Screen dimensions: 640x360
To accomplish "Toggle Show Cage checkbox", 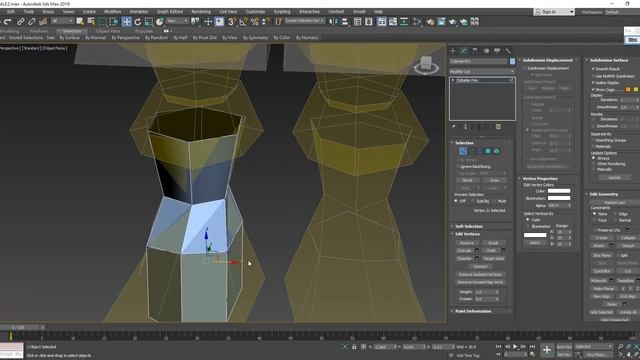I will click(x=593, y=89).
